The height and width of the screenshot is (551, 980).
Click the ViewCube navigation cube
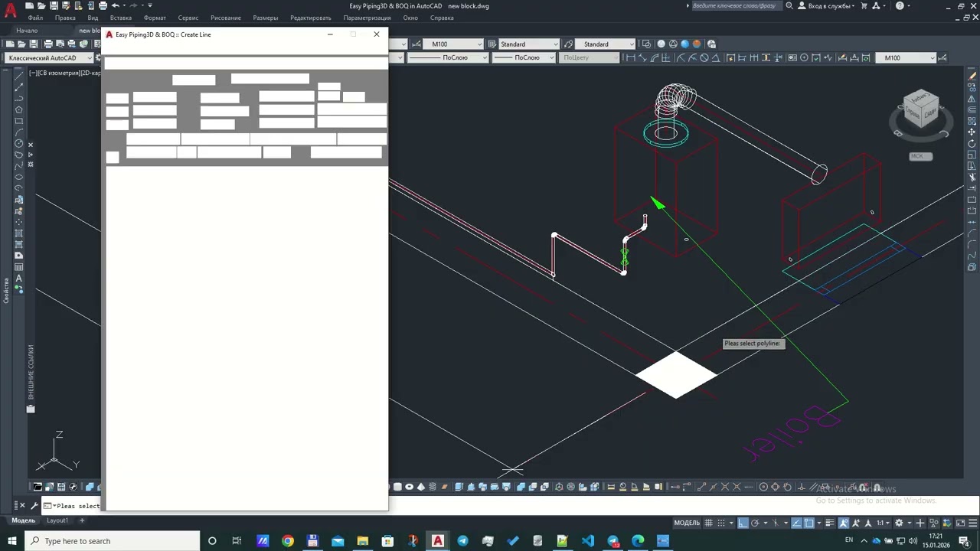pyautogui.click(x=920, y=109)
